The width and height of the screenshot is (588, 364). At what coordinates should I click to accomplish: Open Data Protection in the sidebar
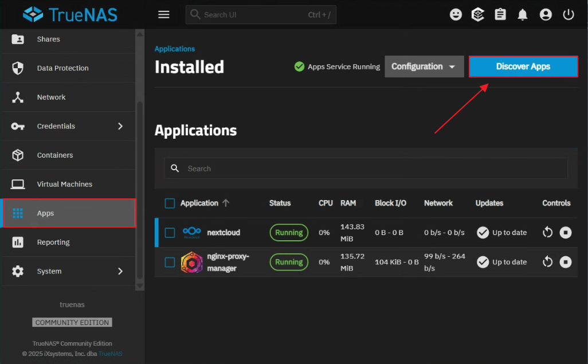pos(68,68)
